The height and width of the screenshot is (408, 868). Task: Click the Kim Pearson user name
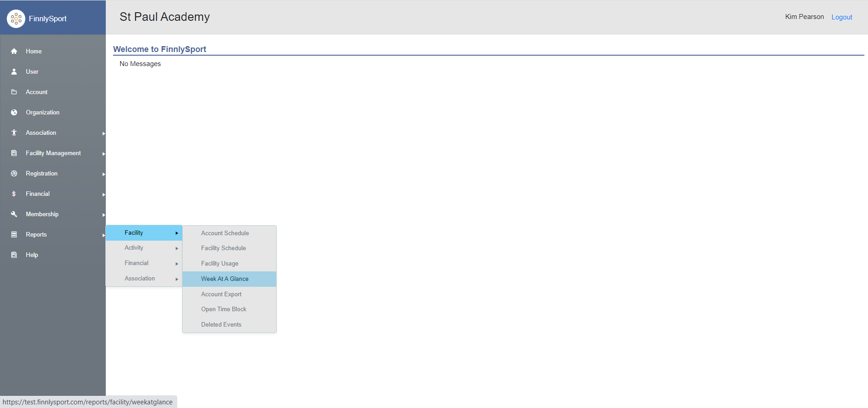click(x=804, y=17)
